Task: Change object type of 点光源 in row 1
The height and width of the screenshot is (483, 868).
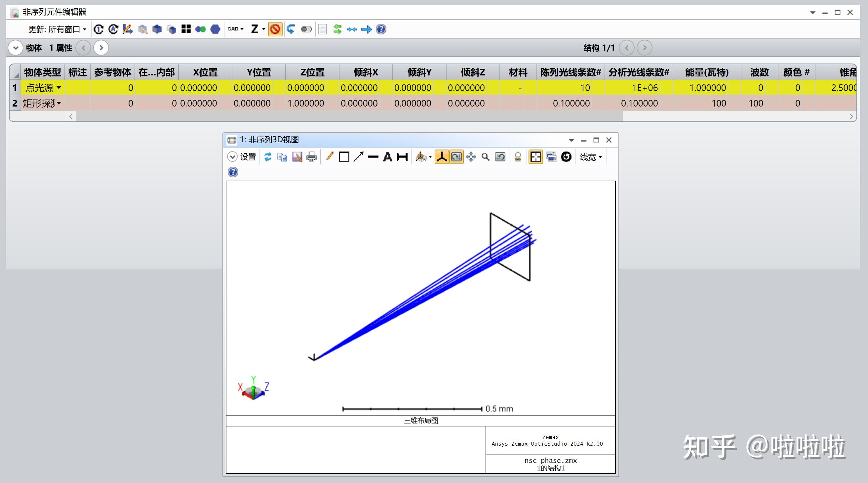Action: [58, 88]
